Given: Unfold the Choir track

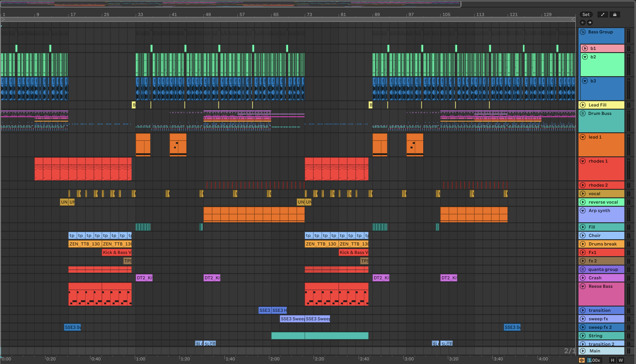Looking at the screenshot, I should point(583,235).
